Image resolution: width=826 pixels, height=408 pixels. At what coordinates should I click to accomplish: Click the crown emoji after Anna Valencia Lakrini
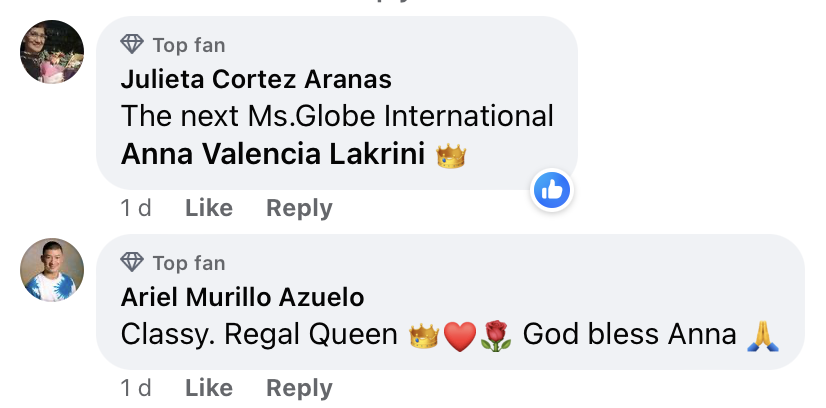[451, 156]
